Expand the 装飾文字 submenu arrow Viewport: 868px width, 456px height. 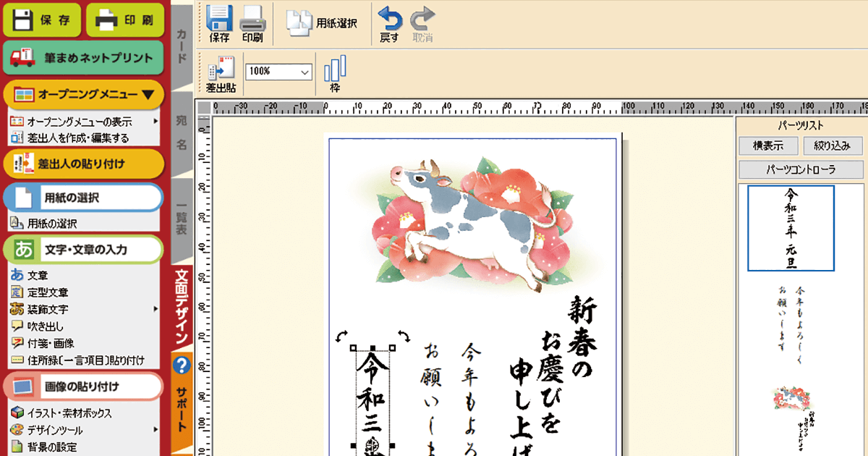pos(156,309)
